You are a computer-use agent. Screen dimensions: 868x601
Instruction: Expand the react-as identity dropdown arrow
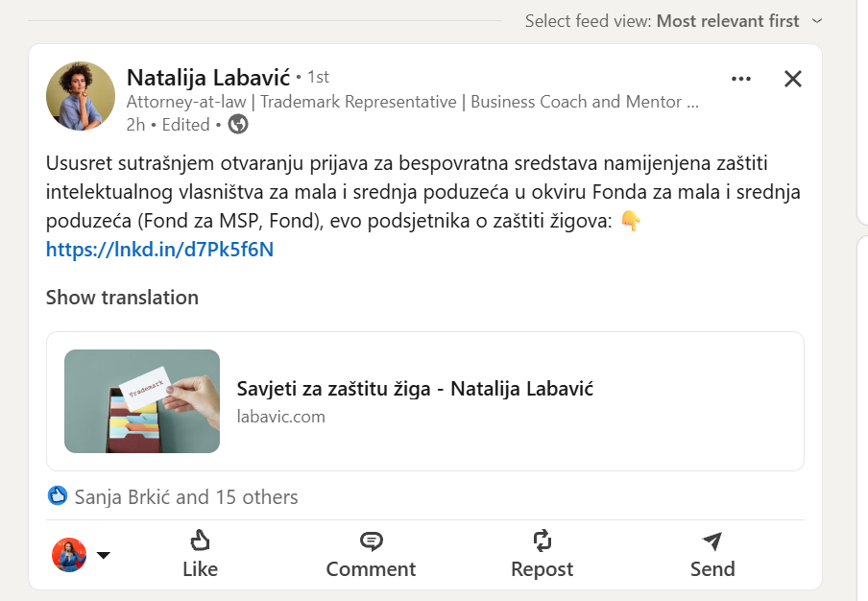pos(104,555)
